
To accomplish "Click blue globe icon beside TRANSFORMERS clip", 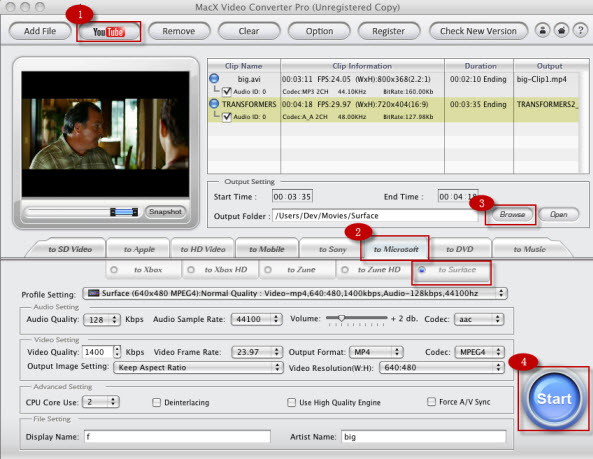I will click(x=214, y=103).
